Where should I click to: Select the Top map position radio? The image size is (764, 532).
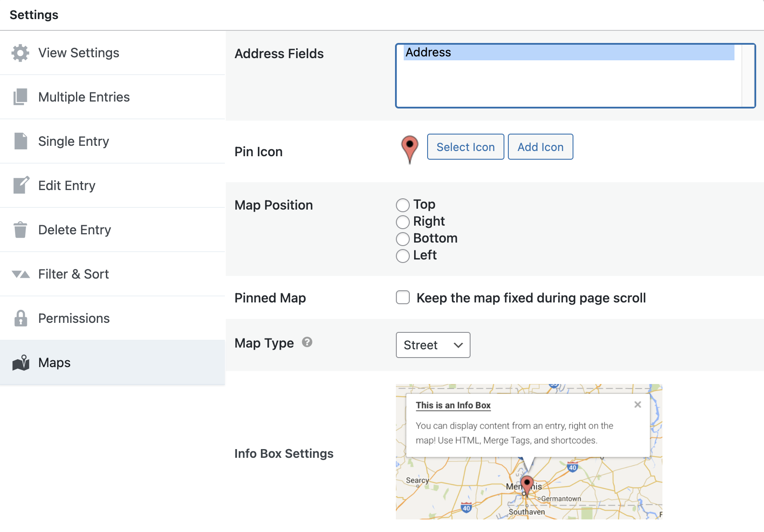tap(403, 205)
